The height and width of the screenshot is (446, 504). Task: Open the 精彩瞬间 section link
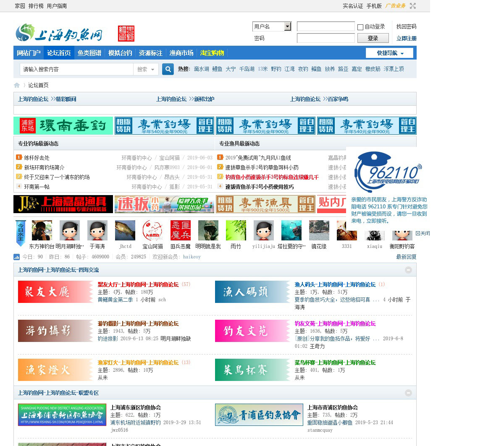pos(66,99)
